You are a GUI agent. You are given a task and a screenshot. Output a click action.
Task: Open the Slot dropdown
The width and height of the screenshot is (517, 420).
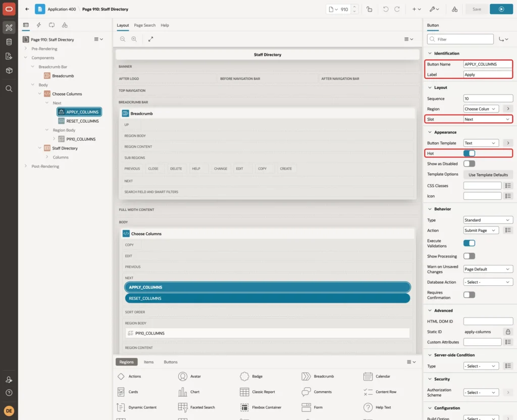[x=488, y=119]
